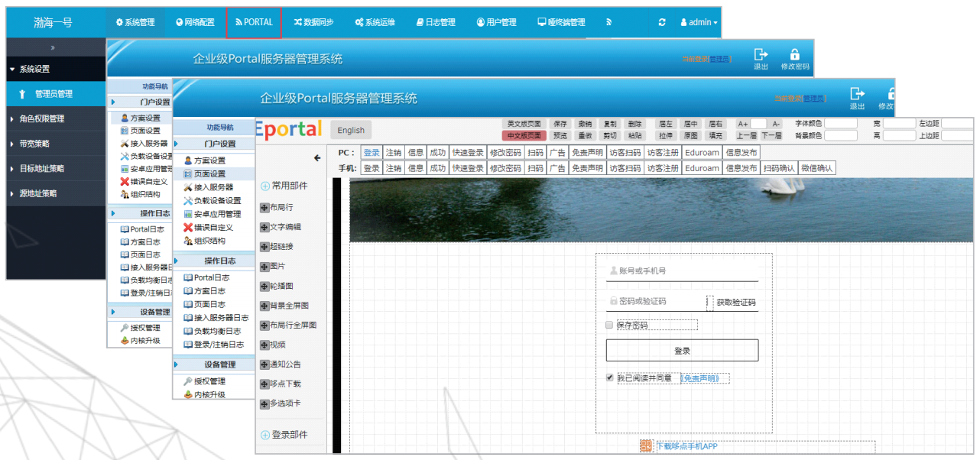Viewport: 980px width, 460px height.
Task: Open 错误自定义 with the red X icon
Action: point(213,228)
